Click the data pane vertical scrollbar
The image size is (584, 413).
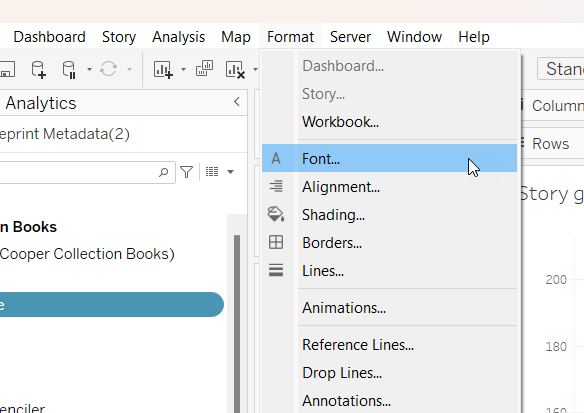237,324
